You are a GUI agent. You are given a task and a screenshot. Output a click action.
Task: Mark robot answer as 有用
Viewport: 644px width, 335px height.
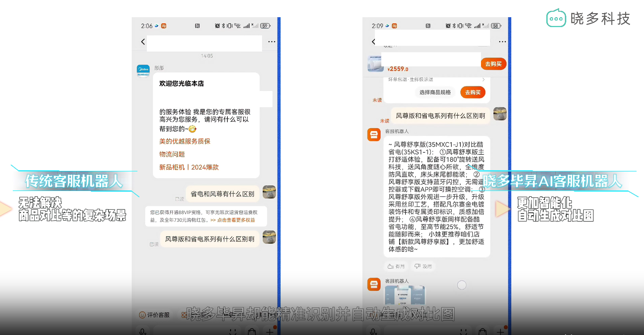396,266
